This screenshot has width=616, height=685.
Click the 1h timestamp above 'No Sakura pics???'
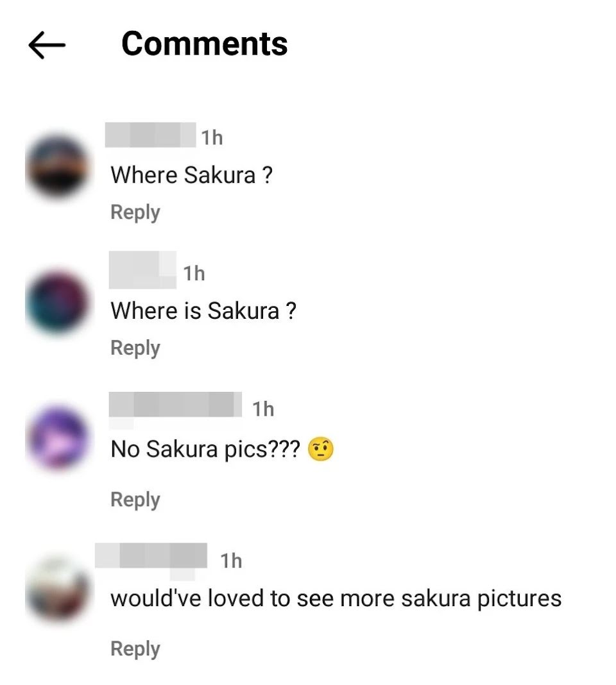click(263, 409)
